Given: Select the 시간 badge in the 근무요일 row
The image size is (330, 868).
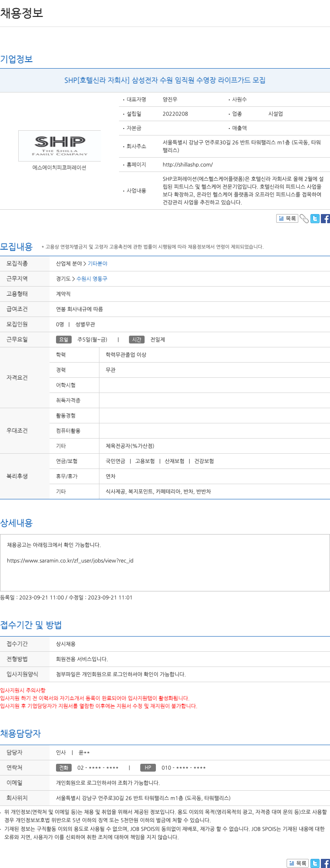Looking at the screenshot, I should pyautogui.click(x=137, y=340).
